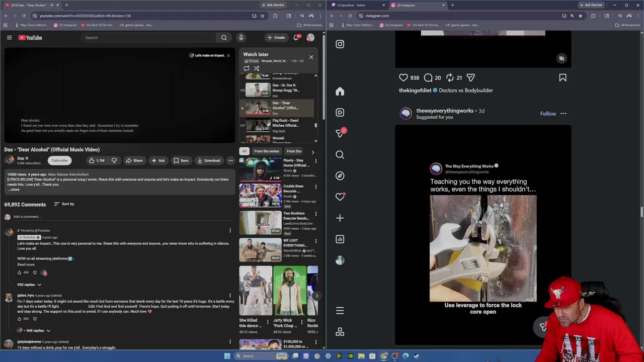
Task: Open Instagram search icon in sidebar
Action: [340, 155]
